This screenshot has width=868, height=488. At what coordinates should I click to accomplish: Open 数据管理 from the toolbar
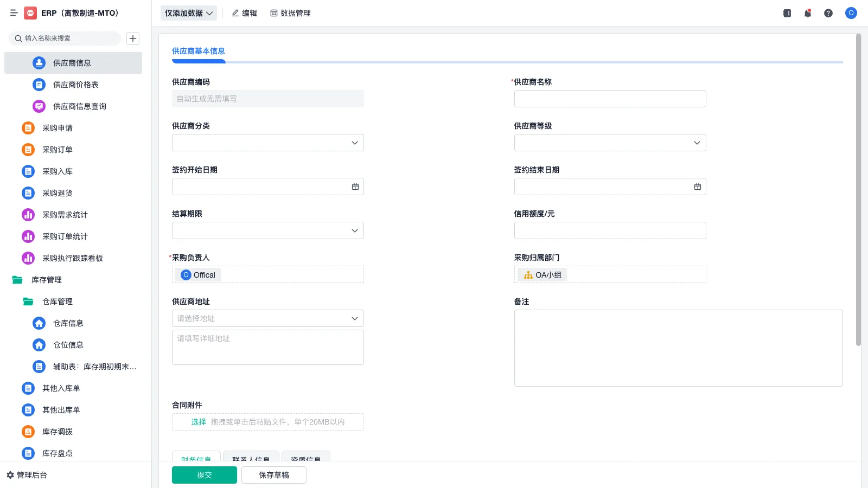(x=290, y=13)
